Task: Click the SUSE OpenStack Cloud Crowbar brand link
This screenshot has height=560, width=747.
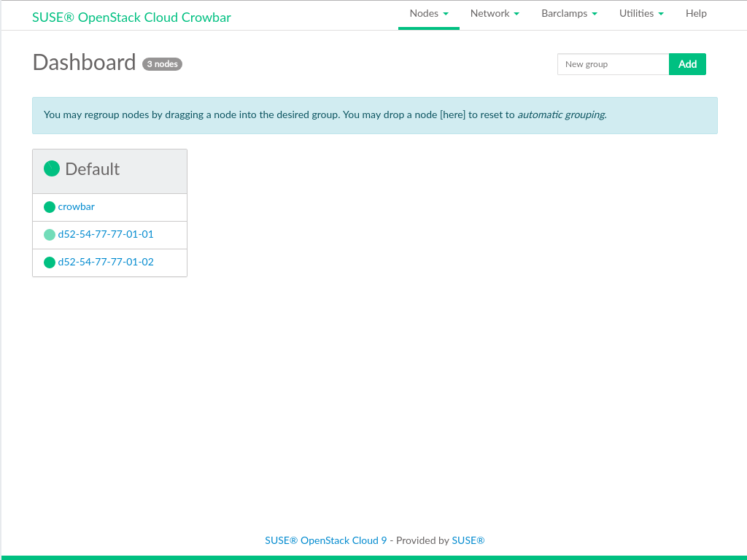Action: coord(131,17)
